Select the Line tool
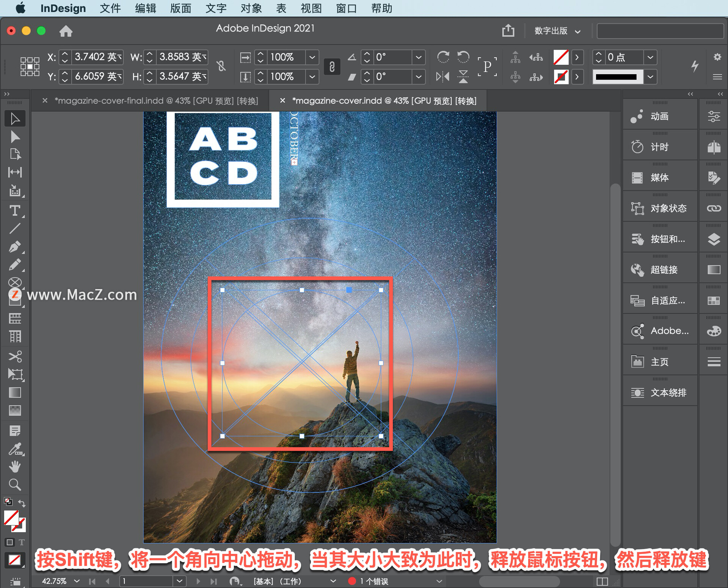This screenshot has height=588, width=728. point(15,228)
